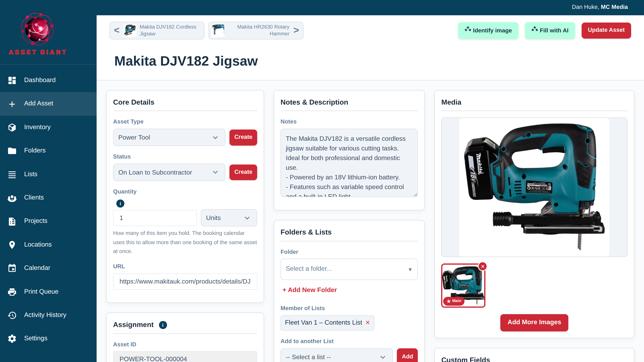Click the Calendar icon in sidebar
The image size is (644, 362).
pos(12,268)
